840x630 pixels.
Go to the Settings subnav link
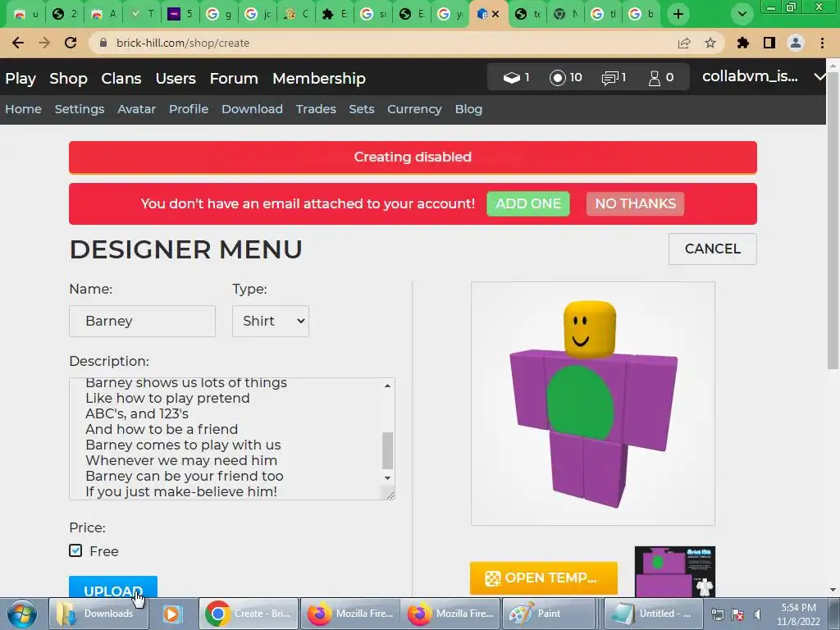point(80,109)
